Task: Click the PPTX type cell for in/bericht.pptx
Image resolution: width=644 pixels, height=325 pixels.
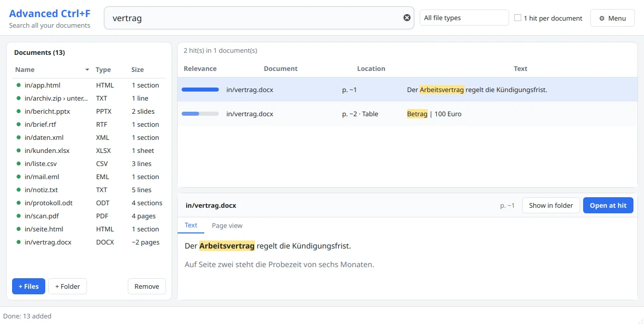Action: [104, 112]
